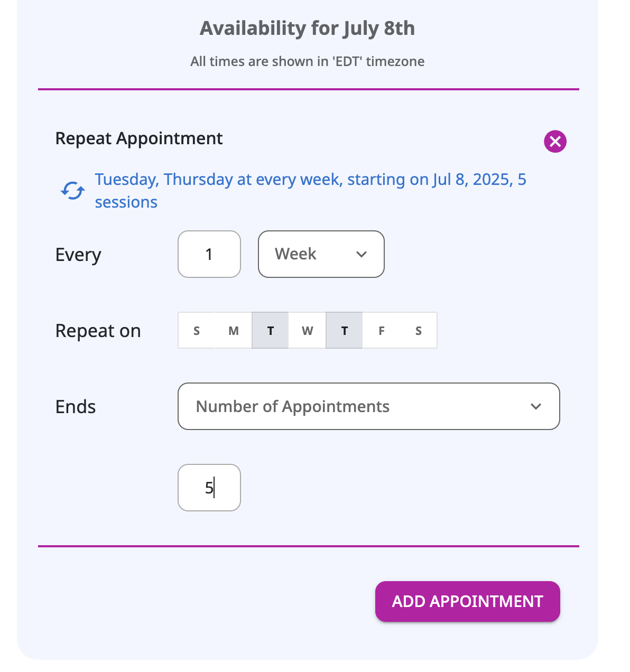630x672 pixels.
Task: Click the blue recurrence sync icon
Action: tap(72, 191)
